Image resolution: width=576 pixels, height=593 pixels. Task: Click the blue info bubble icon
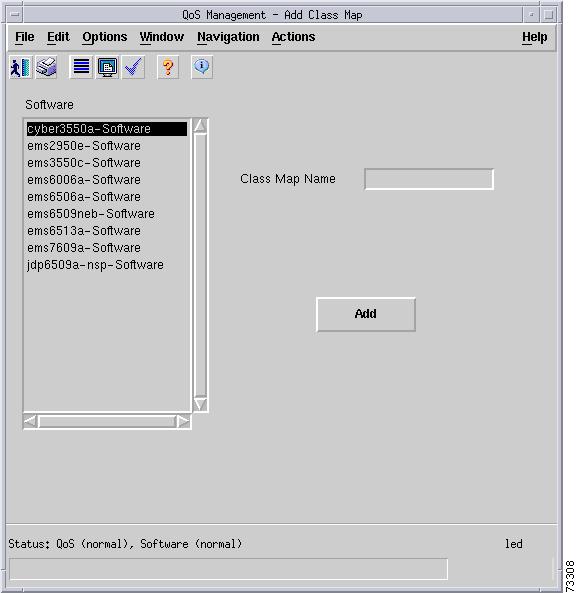click(x=202, y=68)
